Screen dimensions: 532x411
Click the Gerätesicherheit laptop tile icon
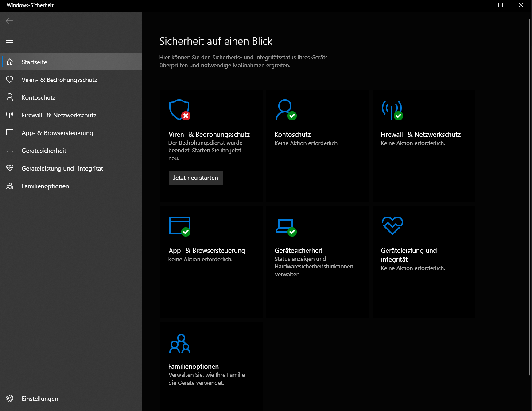pos(285,226)
